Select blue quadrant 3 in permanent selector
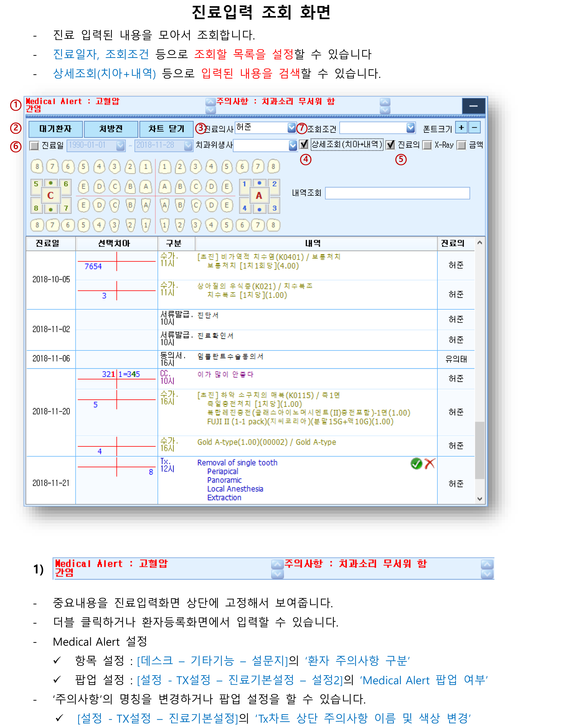 275,208
